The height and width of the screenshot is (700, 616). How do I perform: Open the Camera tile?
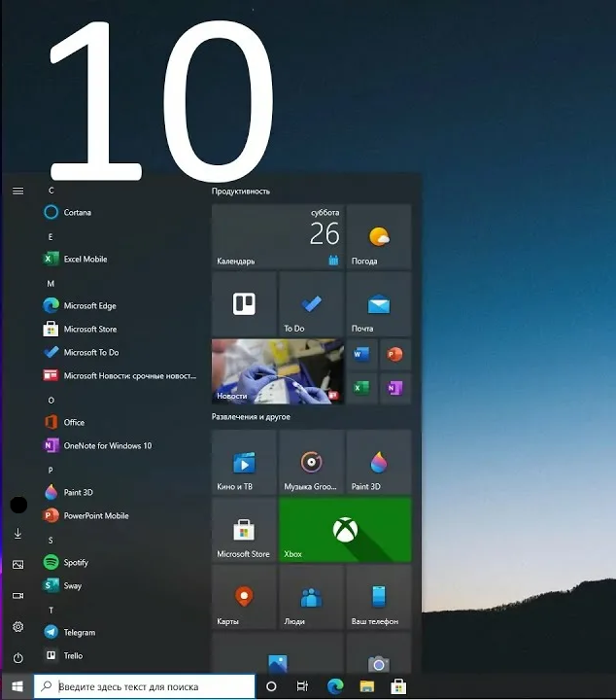point(379,652)
